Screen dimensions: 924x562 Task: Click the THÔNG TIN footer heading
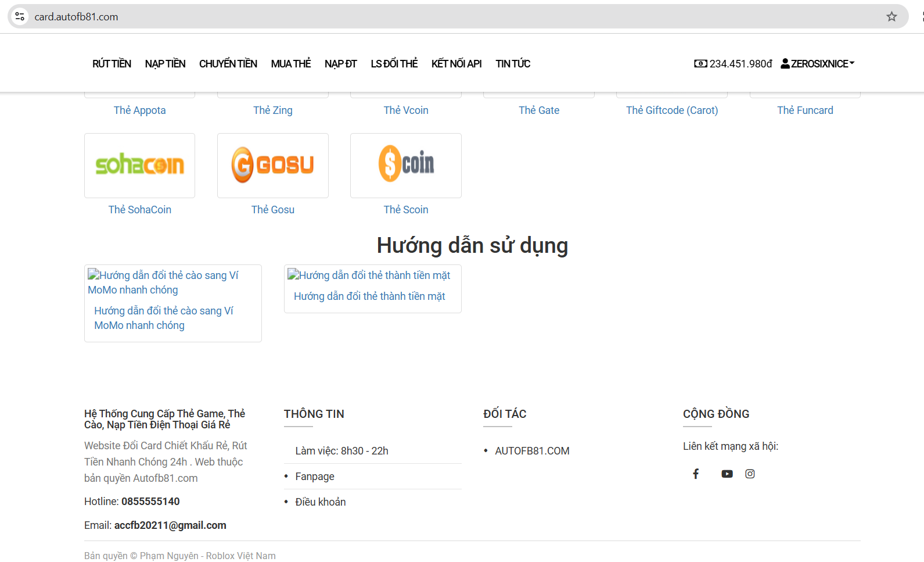pos(314,414)
